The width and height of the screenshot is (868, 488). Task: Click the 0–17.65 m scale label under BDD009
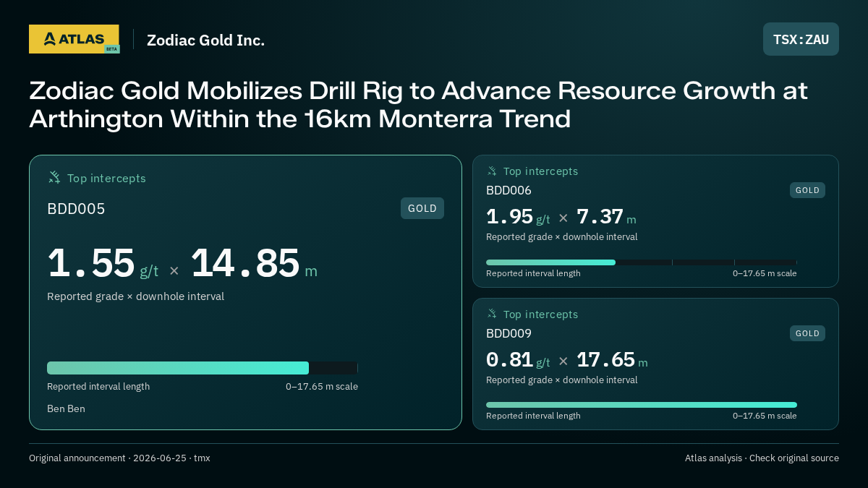[765, 416]
